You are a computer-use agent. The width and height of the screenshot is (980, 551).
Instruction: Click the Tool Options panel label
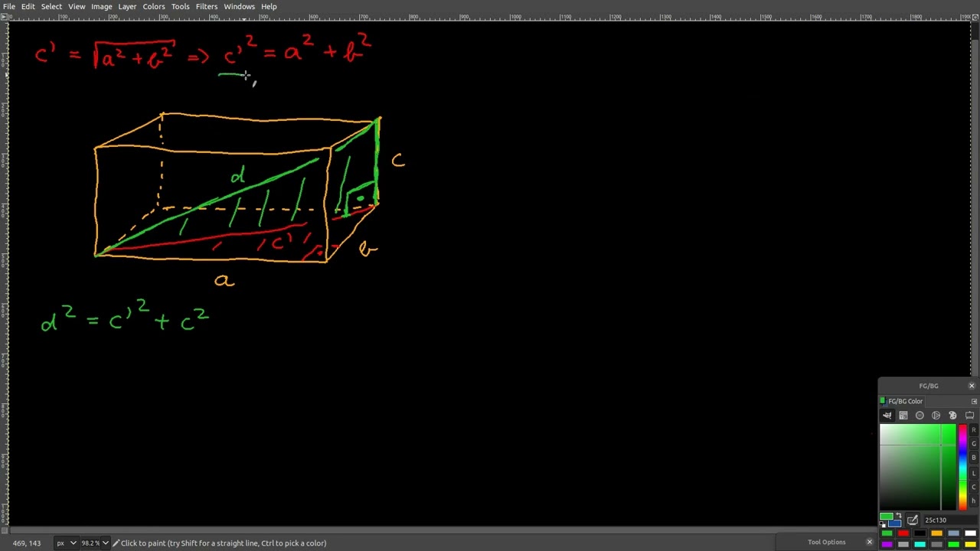[827, 543]
